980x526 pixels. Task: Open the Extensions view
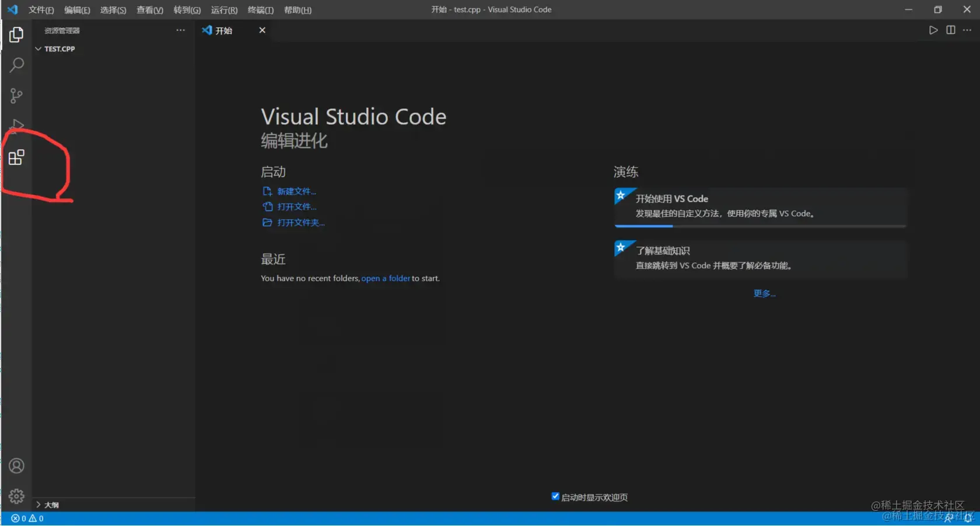click(16, 157)
